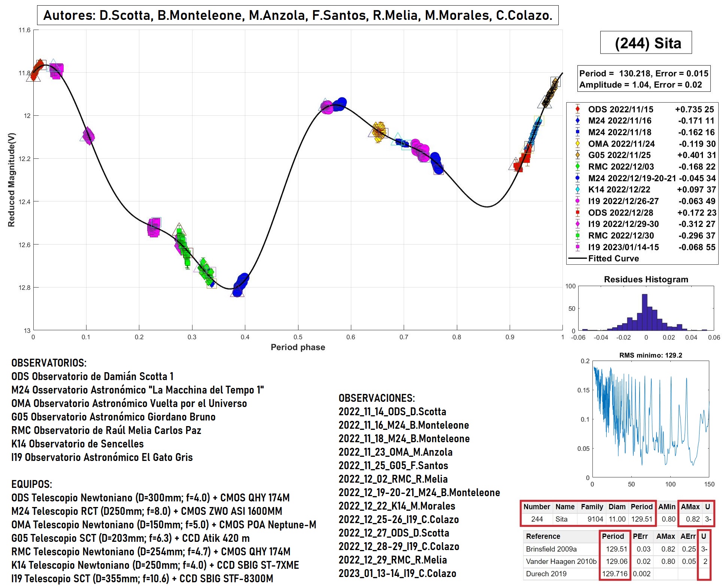The image size is (728, 586).
Task: Click the RMS minimo: 129.2 title
Action: coord(650,355)
